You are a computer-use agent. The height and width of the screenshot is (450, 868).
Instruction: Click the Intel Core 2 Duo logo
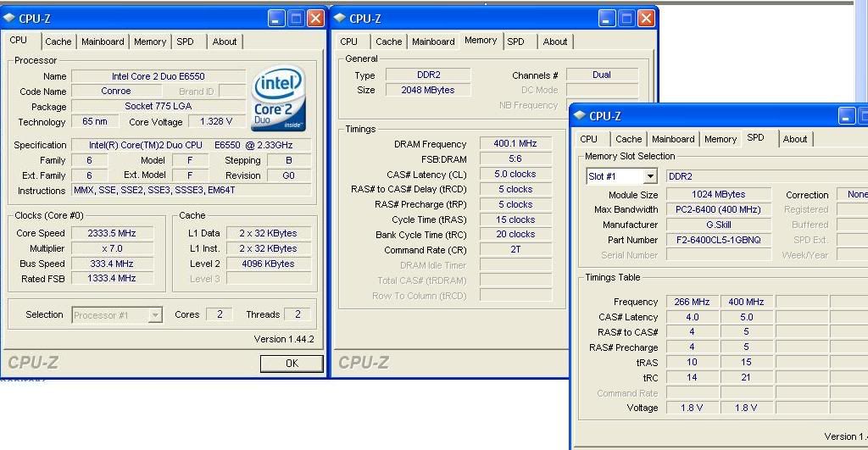pos(279,98)
